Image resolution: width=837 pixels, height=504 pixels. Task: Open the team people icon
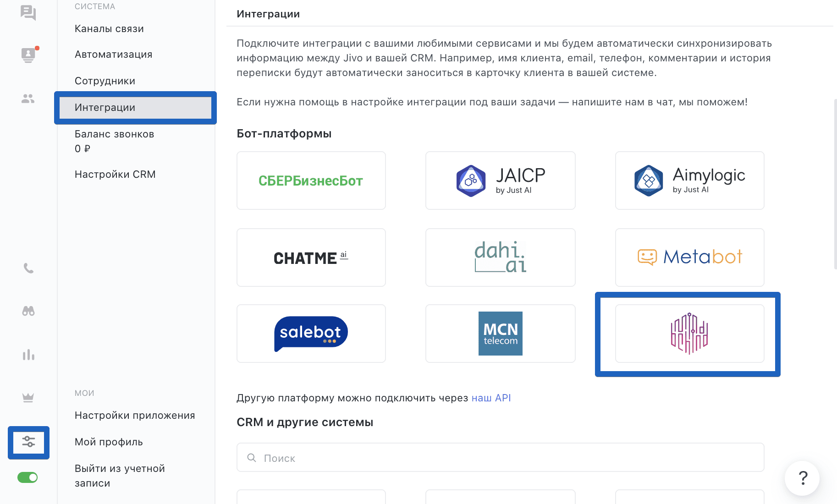click(x=28, y=99)
